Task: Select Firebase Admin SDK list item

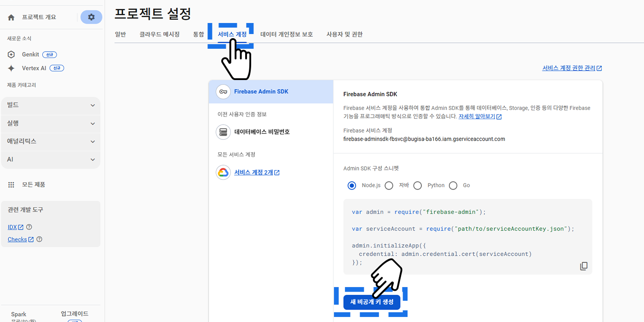Action: coord(271,92)
